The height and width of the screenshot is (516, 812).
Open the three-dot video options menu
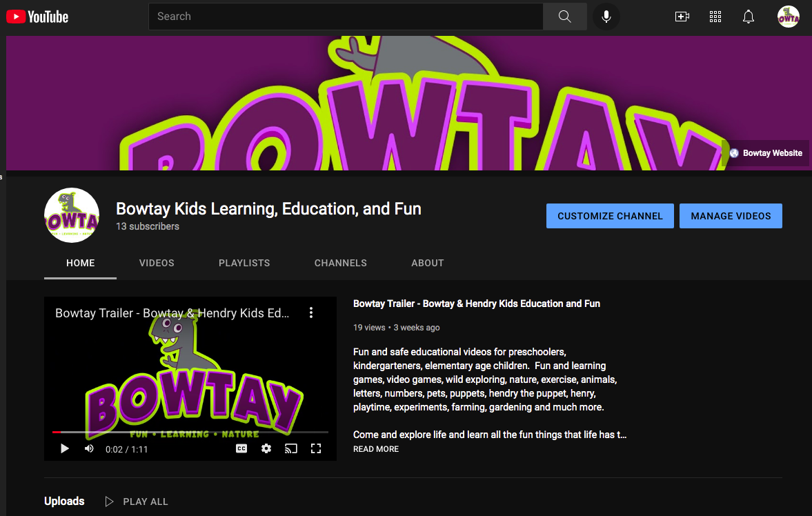[x=311, y=312]
